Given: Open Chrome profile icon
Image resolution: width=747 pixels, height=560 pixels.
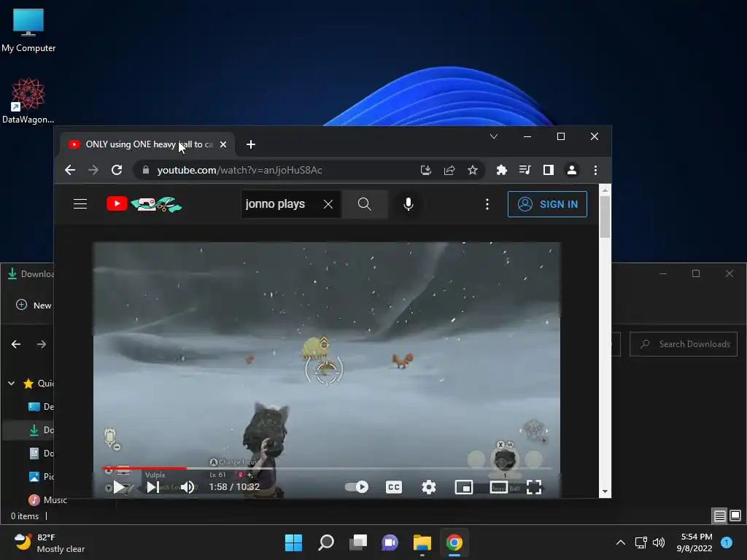Looking at the screenshot, I should 572,170.
